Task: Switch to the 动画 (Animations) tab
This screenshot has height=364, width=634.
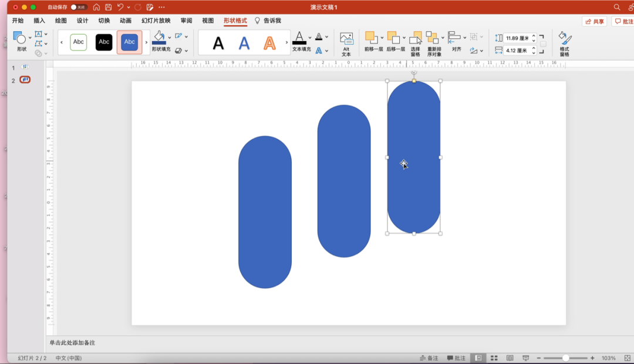Action: (x=126, y=21)
